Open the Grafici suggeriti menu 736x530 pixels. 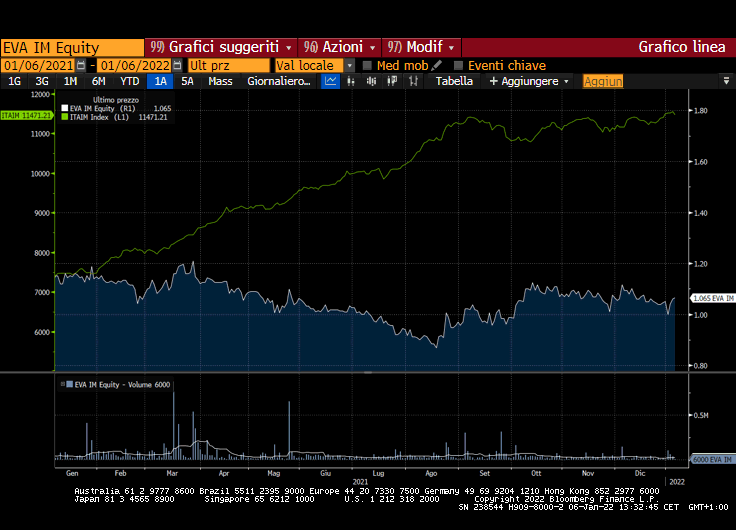click(x=222, y=47)
